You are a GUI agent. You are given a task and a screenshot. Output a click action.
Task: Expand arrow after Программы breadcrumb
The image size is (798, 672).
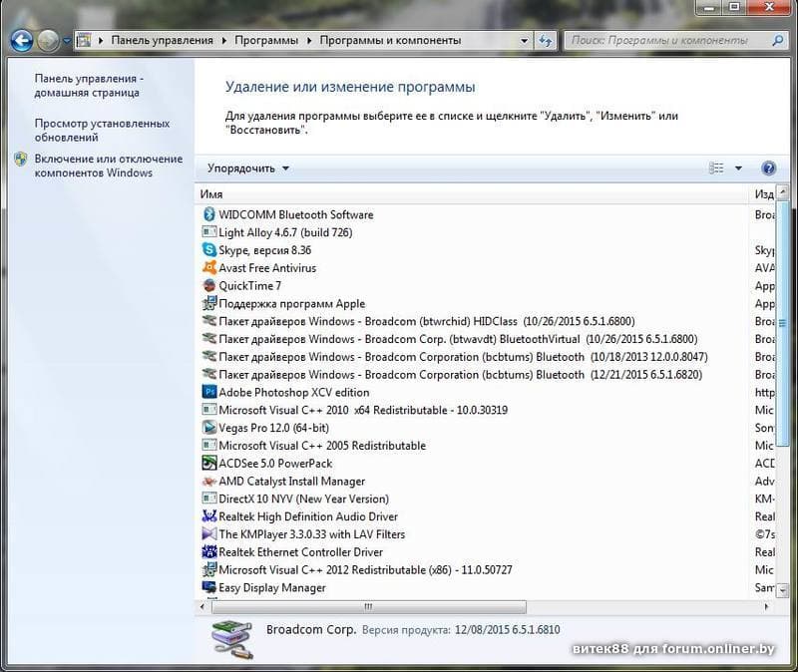(x=309, y=40)
